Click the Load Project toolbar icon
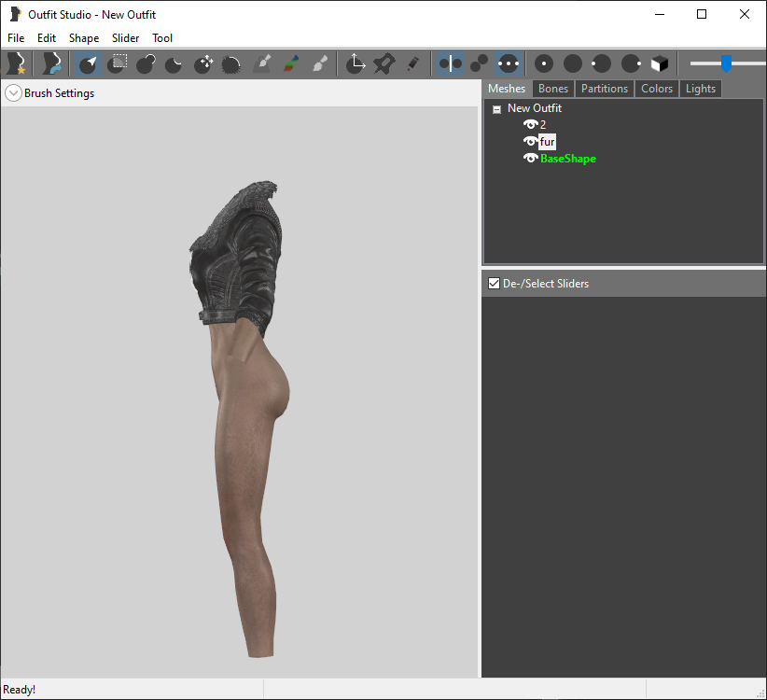 [52, 63]
